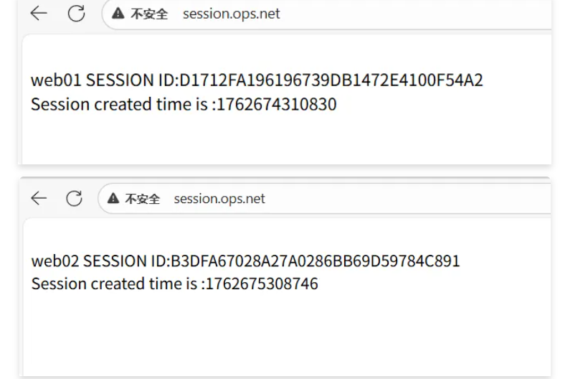Reload the page showing web01 session

[x=76, y=13]
